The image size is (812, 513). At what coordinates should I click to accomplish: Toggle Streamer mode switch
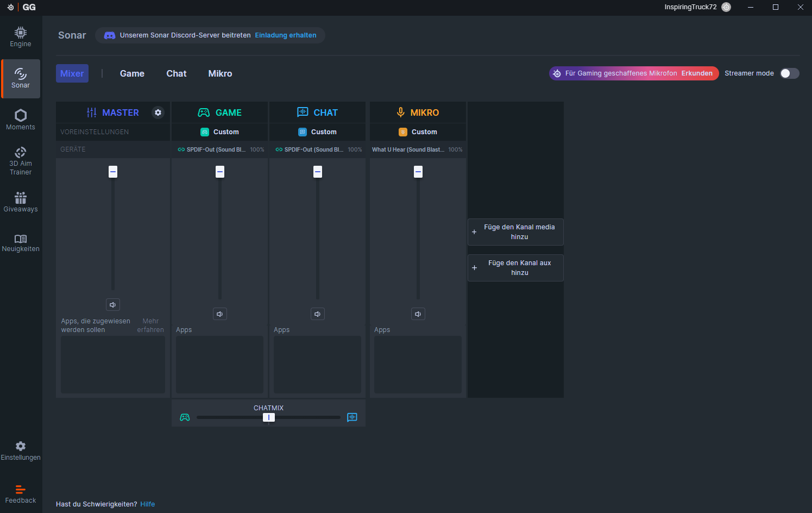(789, 73)
